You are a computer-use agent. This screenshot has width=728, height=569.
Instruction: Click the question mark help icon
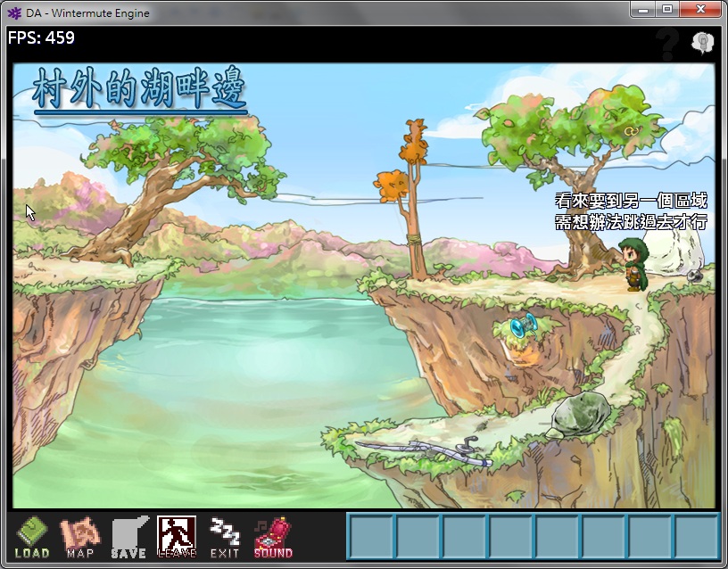[667, 44]
